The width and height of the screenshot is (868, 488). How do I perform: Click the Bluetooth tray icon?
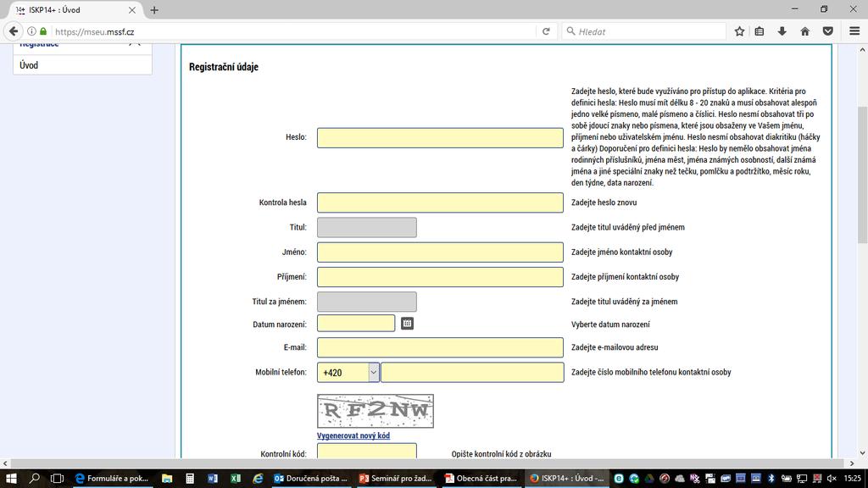[x=771, y=478]
